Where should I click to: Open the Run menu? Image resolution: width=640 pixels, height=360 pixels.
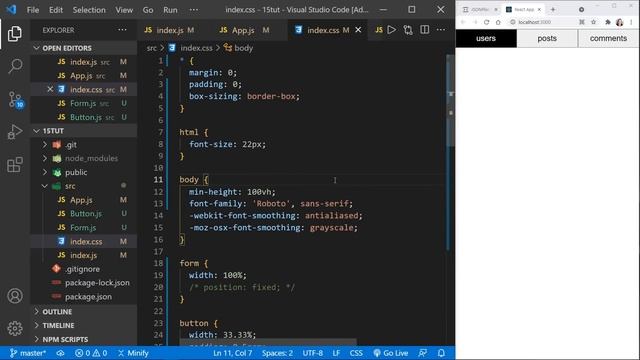(170, 10)
